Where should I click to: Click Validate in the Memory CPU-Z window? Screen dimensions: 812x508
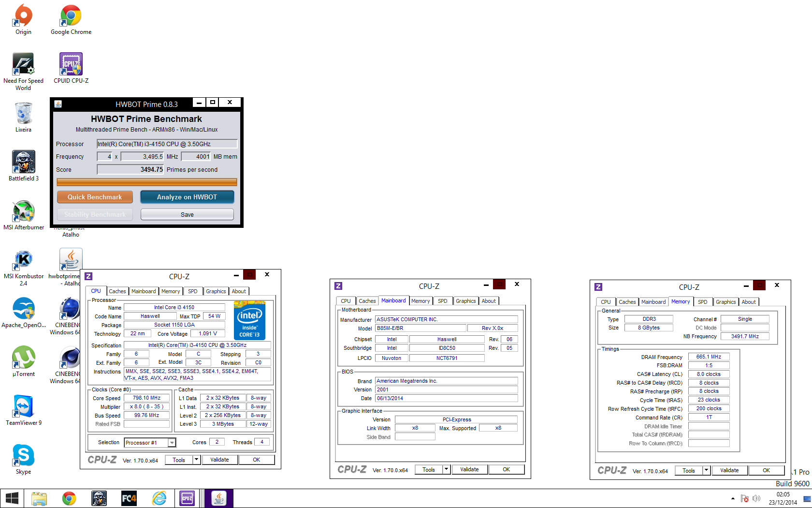(730, 470)
